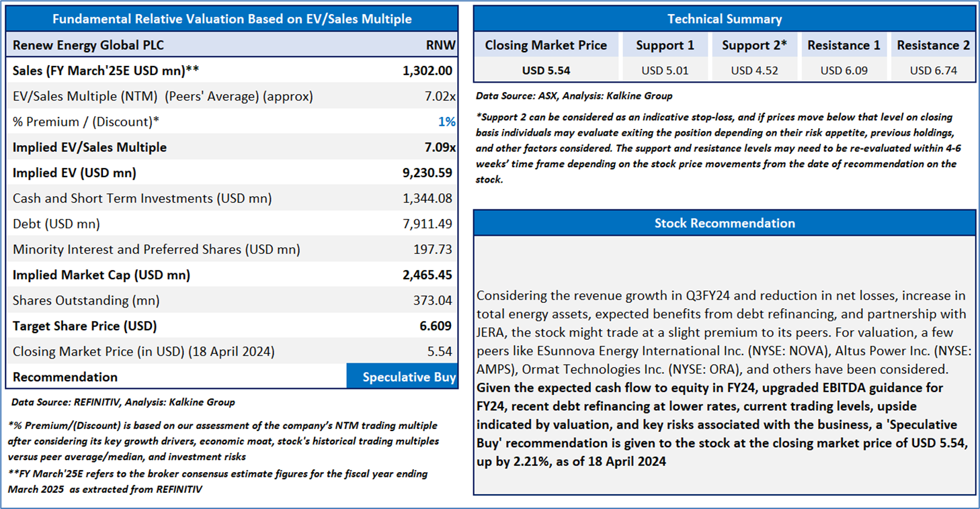The height and width of the screenshot is (509, 980).
Task: Click the 'Support 2*' column header
Action: point(754,45)
